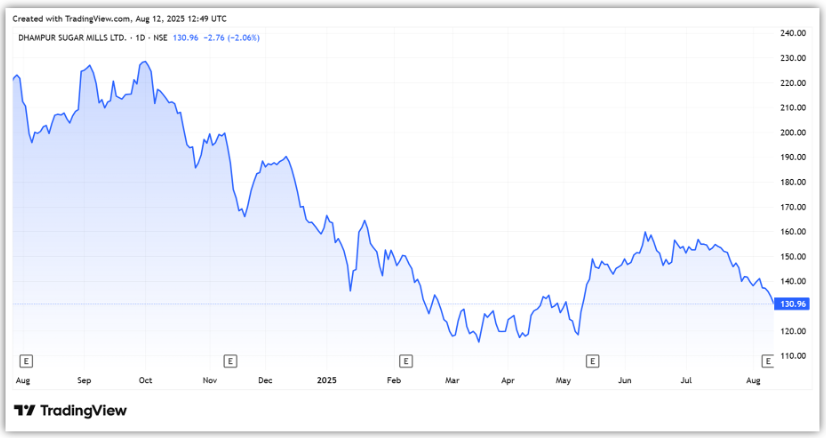
Task: Open the rightmost earnings E marker
Action: coord(768,360)
